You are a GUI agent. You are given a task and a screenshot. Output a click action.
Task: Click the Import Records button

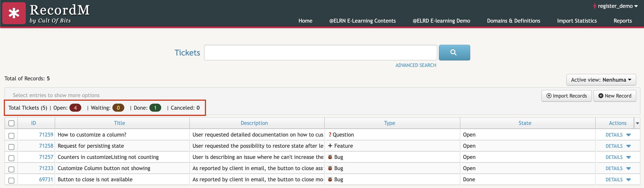[566, 96]
